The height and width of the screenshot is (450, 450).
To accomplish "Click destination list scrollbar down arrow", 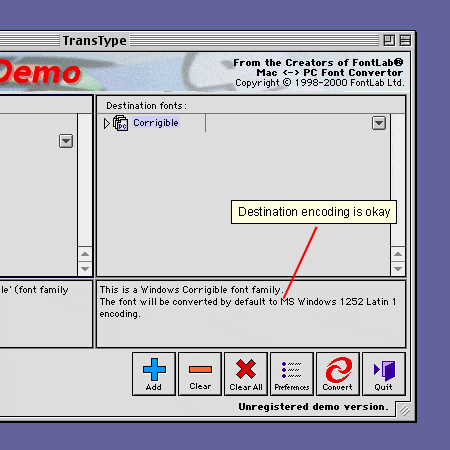I will (398, 268).
